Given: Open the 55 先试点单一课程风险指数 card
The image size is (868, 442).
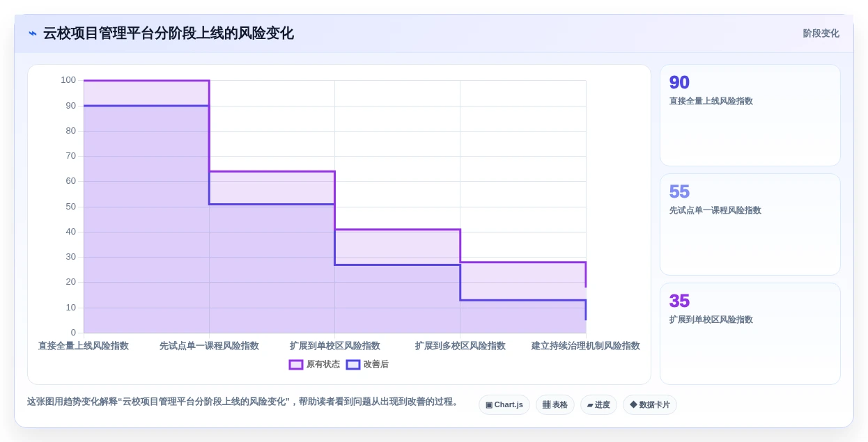Looking at the screenshot, I should pyautogui.click(x=750, y=225).
